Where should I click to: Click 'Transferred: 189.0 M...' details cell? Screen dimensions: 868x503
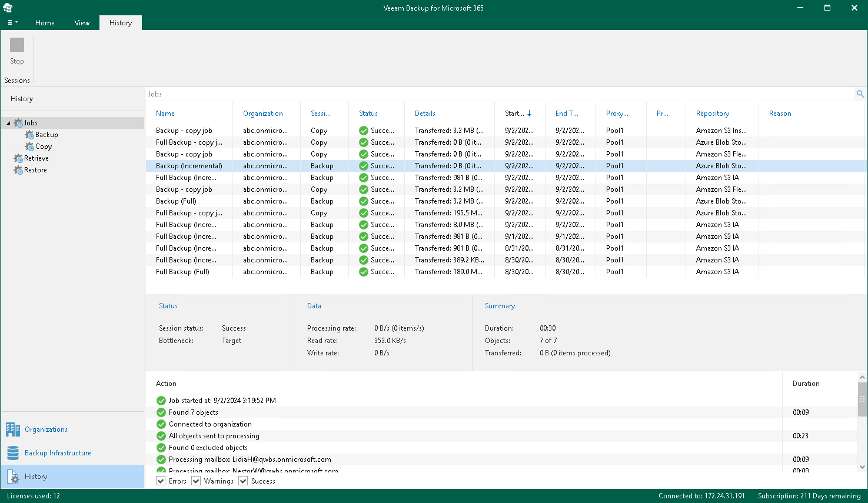tap(448, 272)
